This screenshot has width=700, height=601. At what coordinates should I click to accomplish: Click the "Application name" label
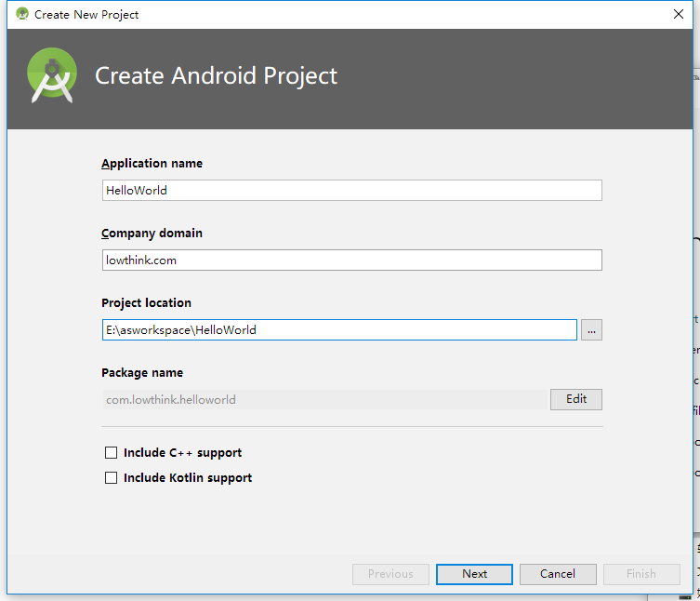(152, 164)
